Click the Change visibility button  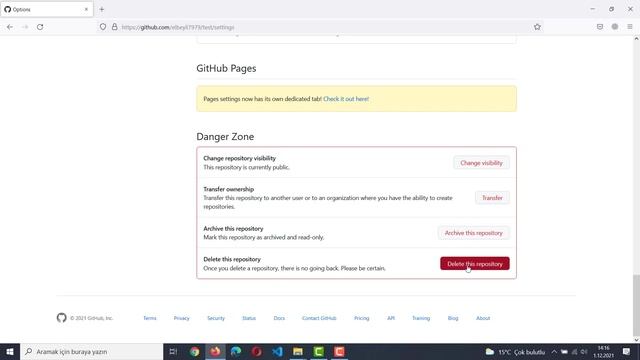(x=481, y=163)
